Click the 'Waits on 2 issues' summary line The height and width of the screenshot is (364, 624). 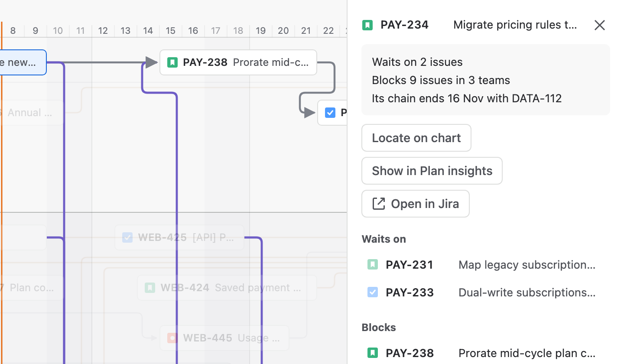tap(417, 62)
